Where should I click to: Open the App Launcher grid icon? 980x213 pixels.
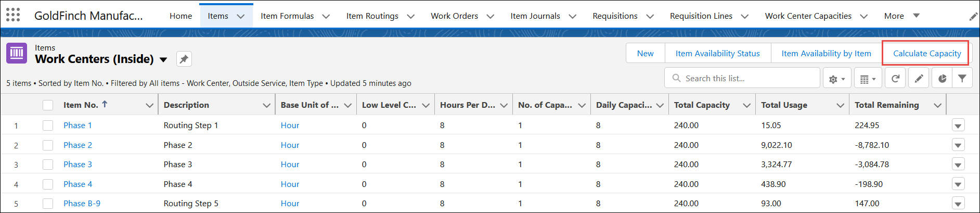pyautogui.click(x=13, y=15)
